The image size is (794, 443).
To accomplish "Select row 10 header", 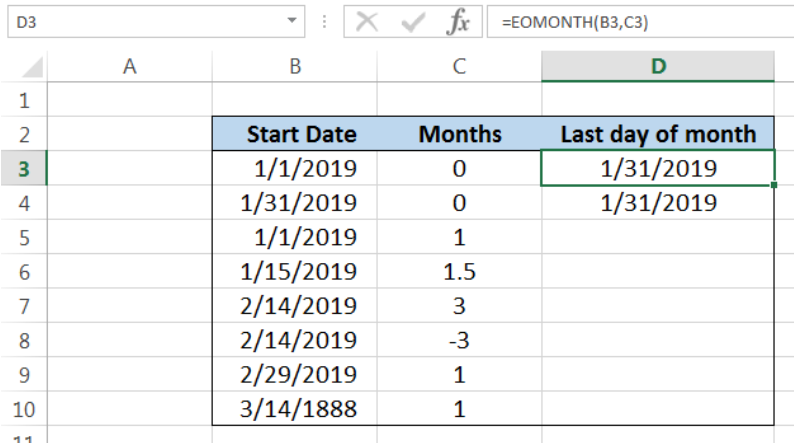I will tap(23, 407).
